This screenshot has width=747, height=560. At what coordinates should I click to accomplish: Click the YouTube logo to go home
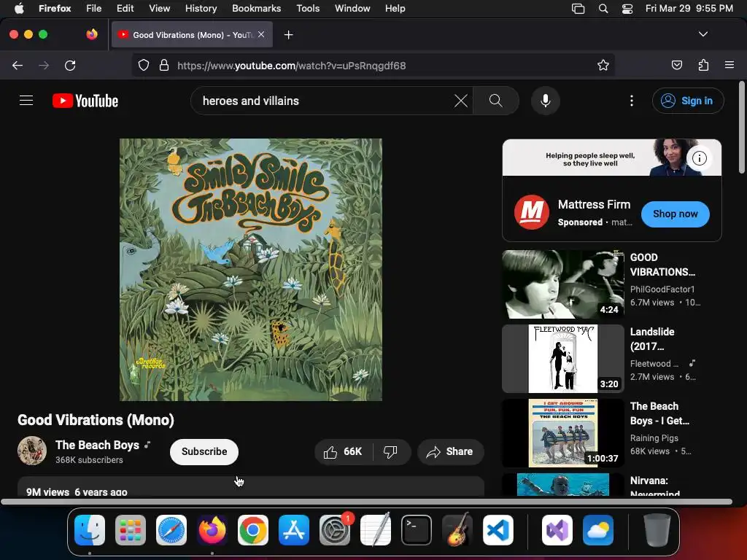[85, 101]
